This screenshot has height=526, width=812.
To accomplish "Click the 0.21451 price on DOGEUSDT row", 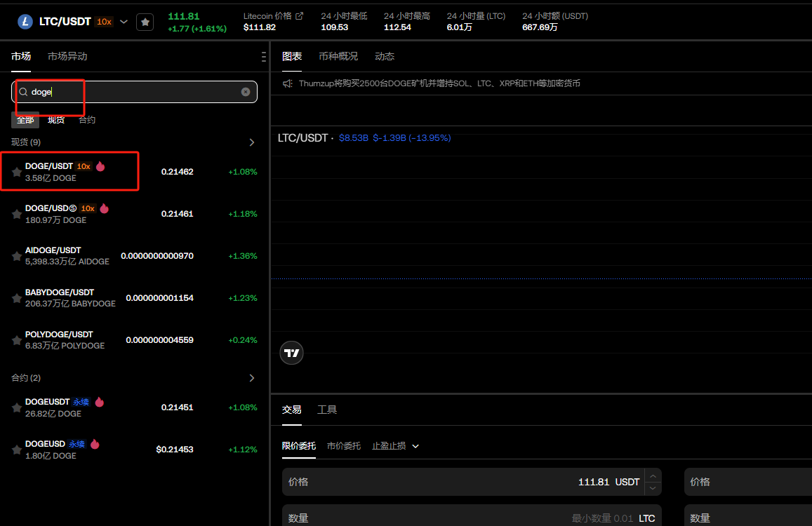I will [177, 407].
